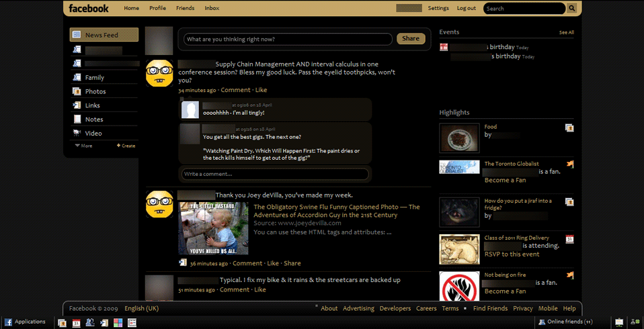The width and height of the screenshot is (644, 329).
Task: Open Developers link in the footer
Action: [x=395, y=308]
